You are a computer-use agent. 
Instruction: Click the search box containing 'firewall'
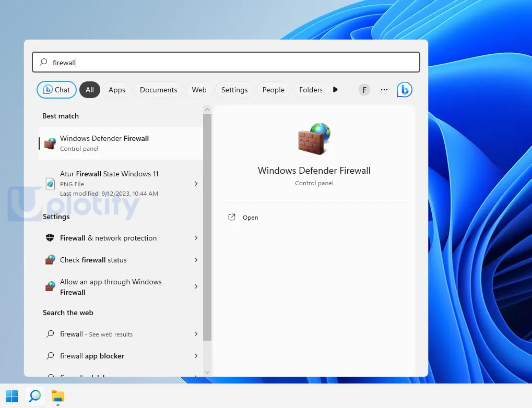pyautogui.click(x=226, y=62)
